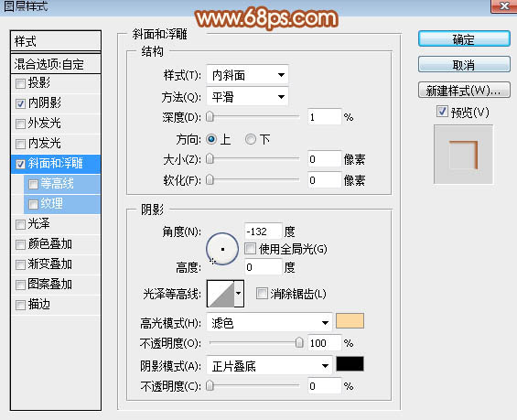Open the 高光模式 dropdown showing 滤色

(x=269, y=322)
